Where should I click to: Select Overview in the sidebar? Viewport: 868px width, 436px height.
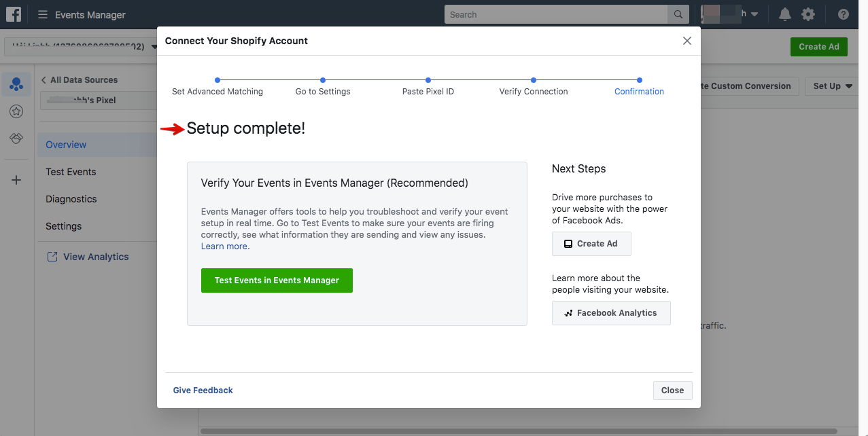(66, 145)
